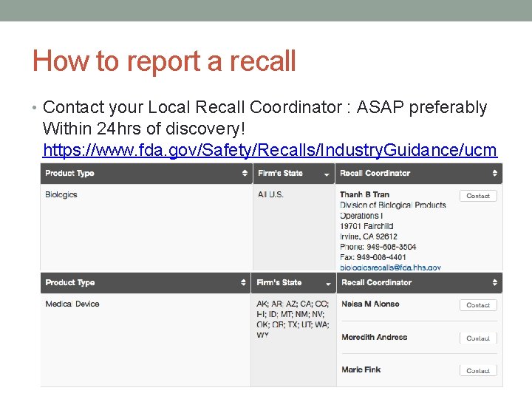Sort Recall Coordinator column in the Medical Device table
The height and width of the screenshot is (399, 532).
pyautogui.click(x=494, y=282)
